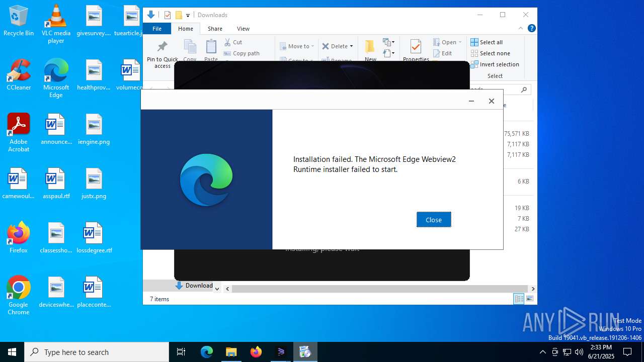Select Adobe Acrobat desktop icon

point(19,133)
